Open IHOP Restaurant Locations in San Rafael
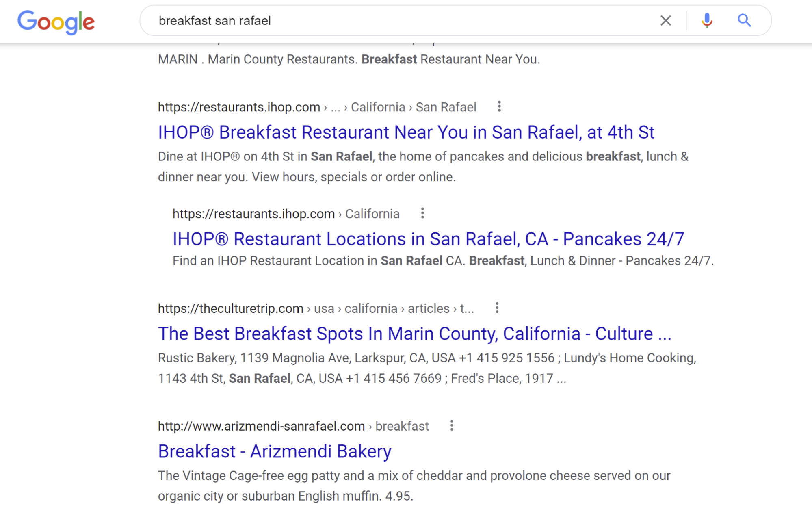Screen dimensions: 812x516 pyautogui.click(x=428, y=239)
